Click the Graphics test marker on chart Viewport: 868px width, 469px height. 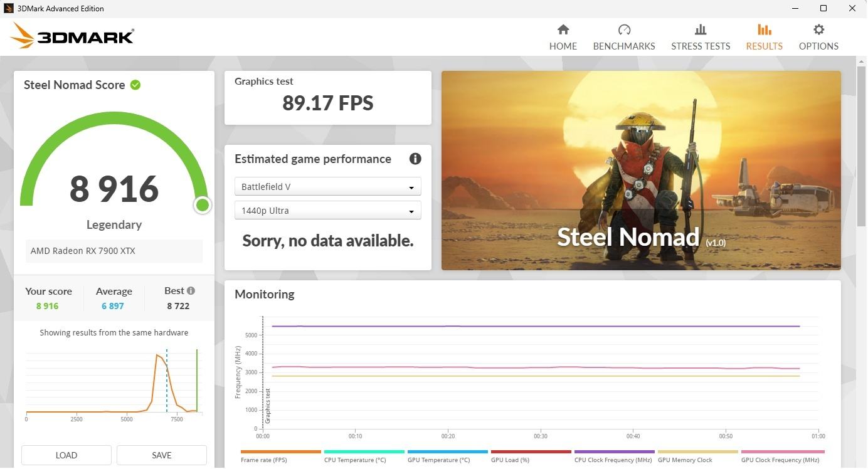267,406
